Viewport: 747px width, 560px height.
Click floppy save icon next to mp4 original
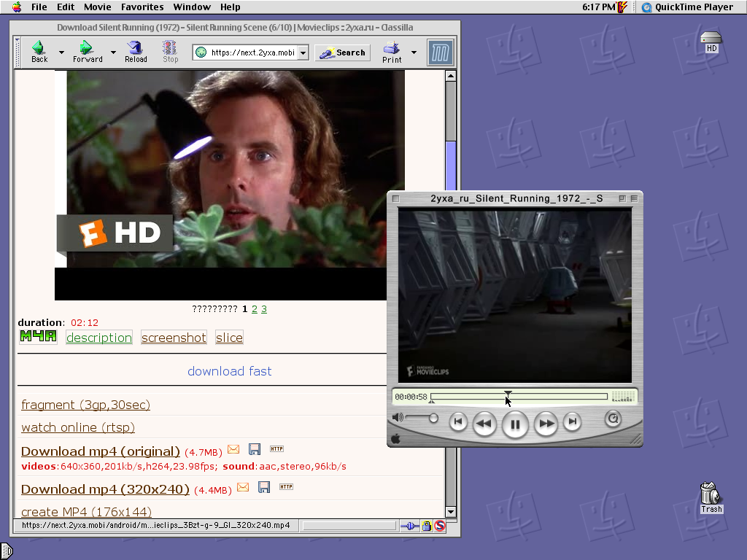[255, 449]
